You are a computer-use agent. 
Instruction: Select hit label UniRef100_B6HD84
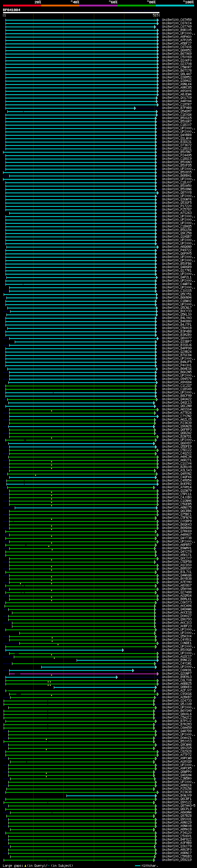(x=177, y=528)
